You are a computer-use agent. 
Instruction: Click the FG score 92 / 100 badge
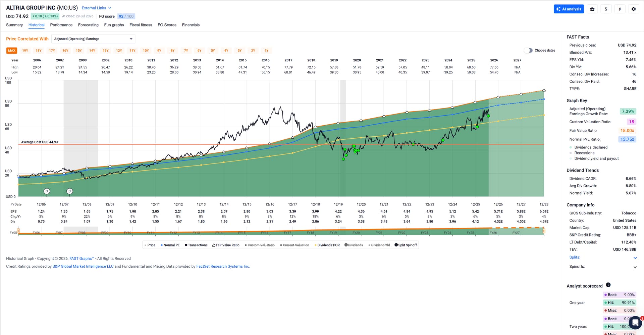click(x=126, y=16)
